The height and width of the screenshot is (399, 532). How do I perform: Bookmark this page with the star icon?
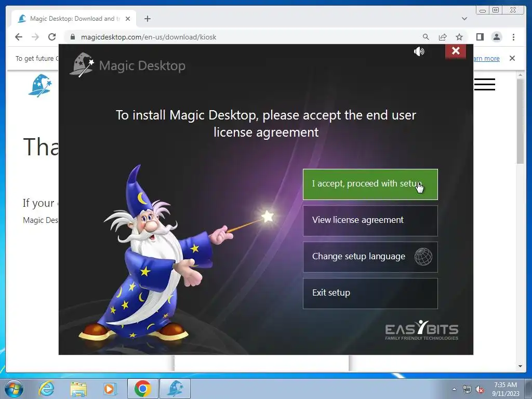tap(459, 37)
